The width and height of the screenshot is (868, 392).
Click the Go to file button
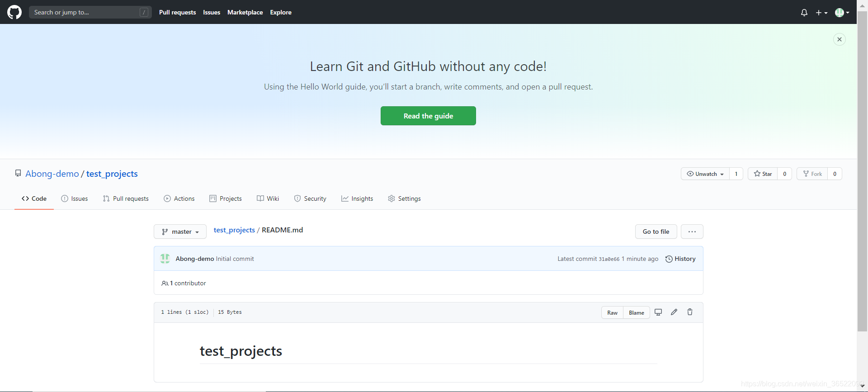point(656,231)
